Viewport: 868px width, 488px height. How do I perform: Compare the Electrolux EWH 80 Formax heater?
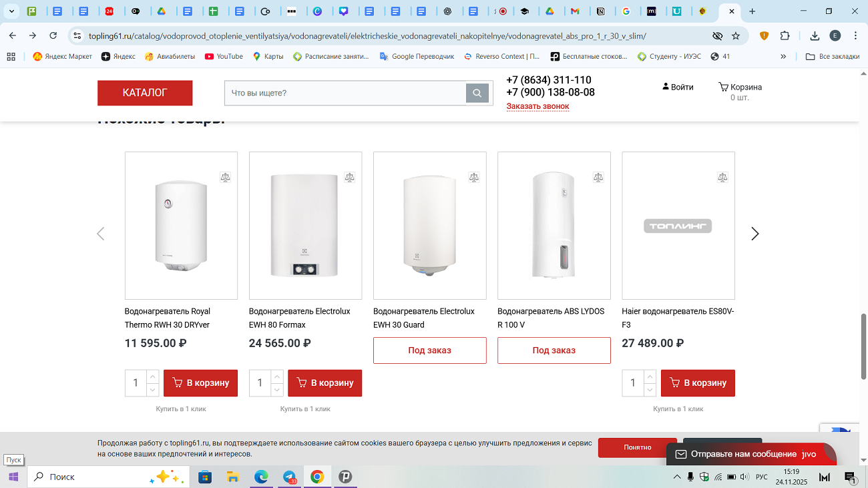coord(349,178)
